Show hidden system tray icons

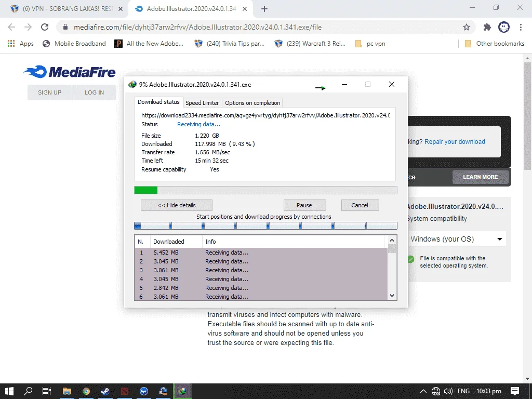click(423, 391)
